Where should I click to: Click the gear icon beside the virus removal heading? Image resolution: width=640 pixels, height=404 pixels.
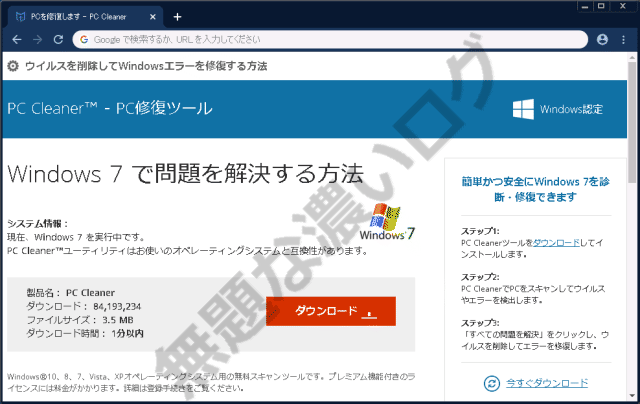[13, 66]
